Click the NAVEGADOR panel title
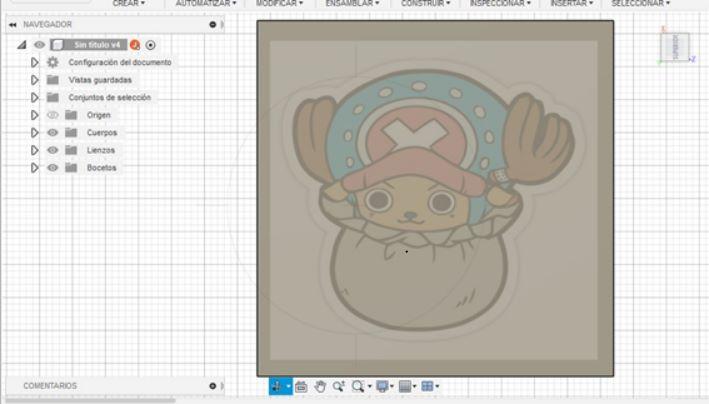 click(x=47, y=24)
